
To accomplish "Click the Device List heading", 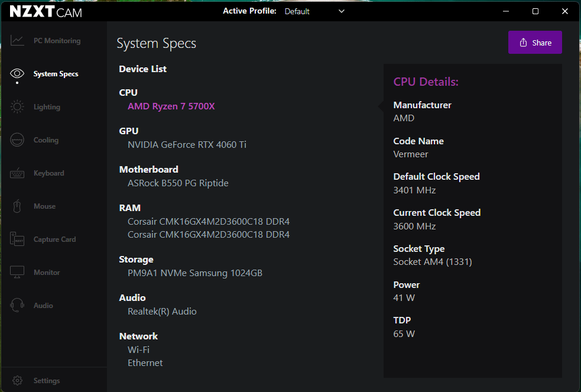I will (142, 69).
